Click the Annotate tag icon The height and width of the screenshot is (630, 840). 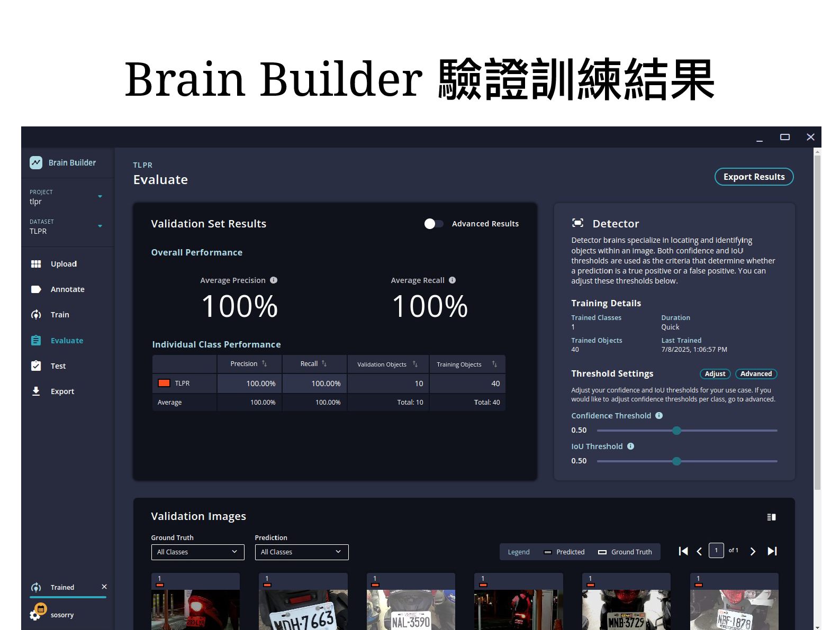(36, 289)
